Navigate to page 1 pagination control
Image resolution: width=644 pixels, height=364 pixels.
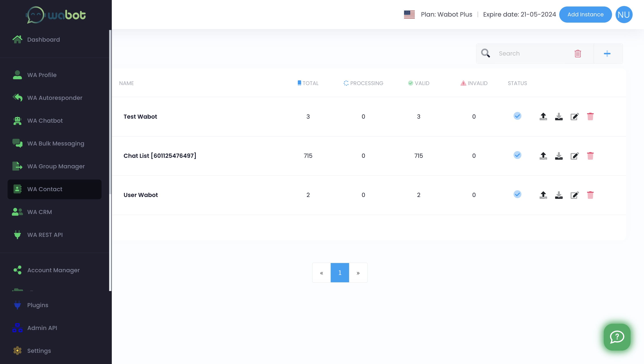[x=340, y=272]
